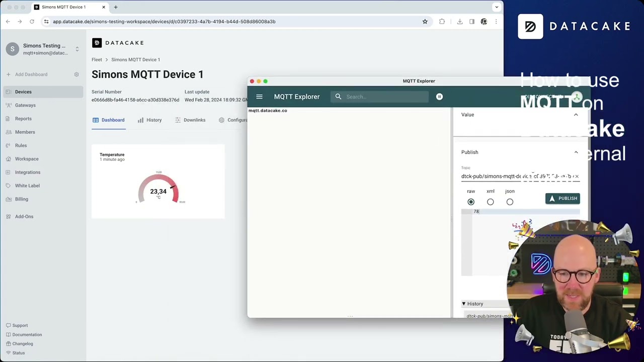This screenshot has width=644, height=362.
Task: Click the address bar URL
Action: tap(164, 22)
